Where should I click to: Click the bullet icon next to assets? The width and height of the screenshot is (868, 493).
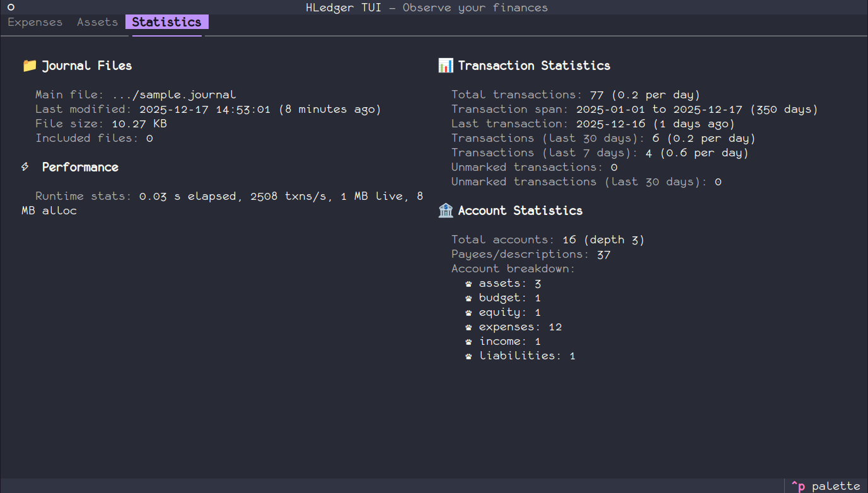click(468, 284)
